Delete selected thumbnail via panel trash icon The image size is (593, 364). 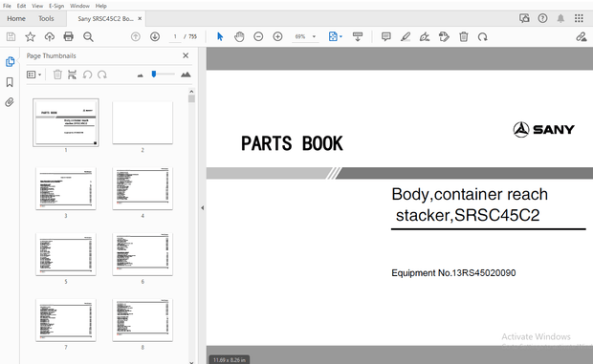(x=57, y=75)
